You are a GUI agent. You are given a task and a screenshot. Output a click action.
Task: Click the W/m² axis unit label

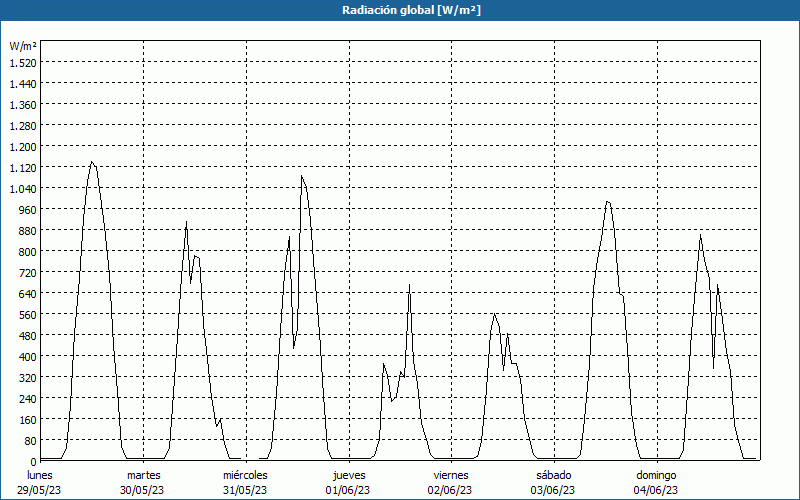[x=23, y=46]
